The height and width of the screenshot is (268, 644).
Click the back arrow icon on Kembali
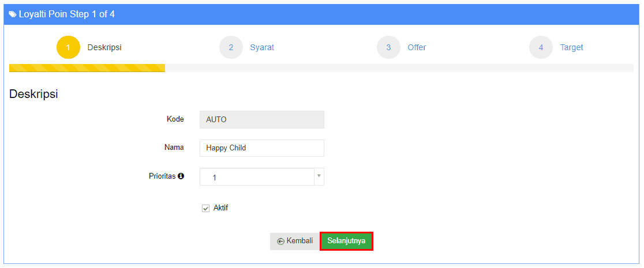pos(281,241)
